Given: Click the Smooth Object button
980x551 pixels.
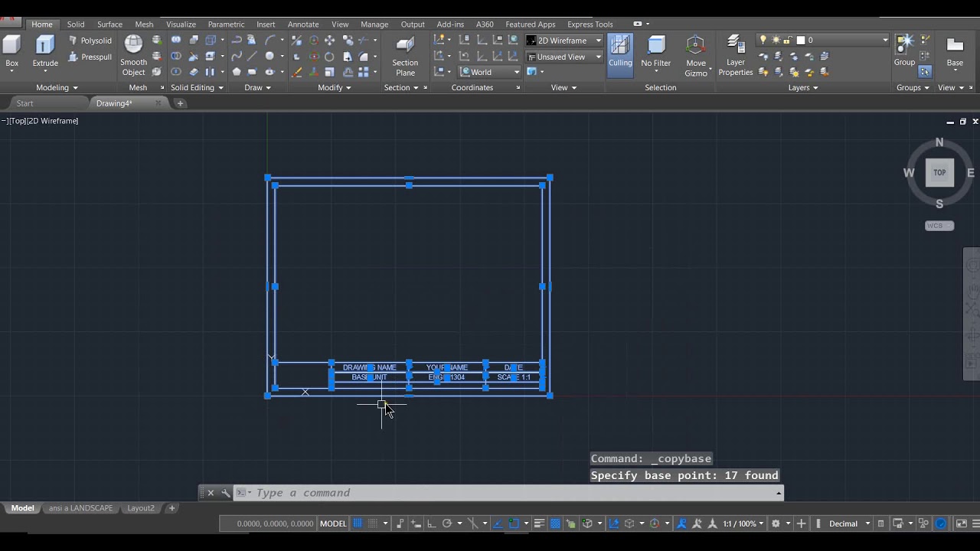Looking at the screenshot, I should coord(133,55).
